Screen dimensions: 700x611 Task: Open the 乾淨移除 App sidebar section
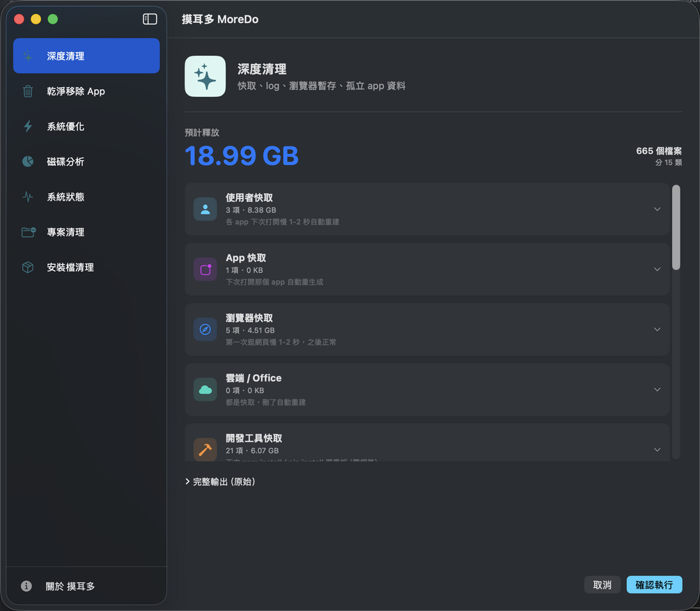click(86, 91)
